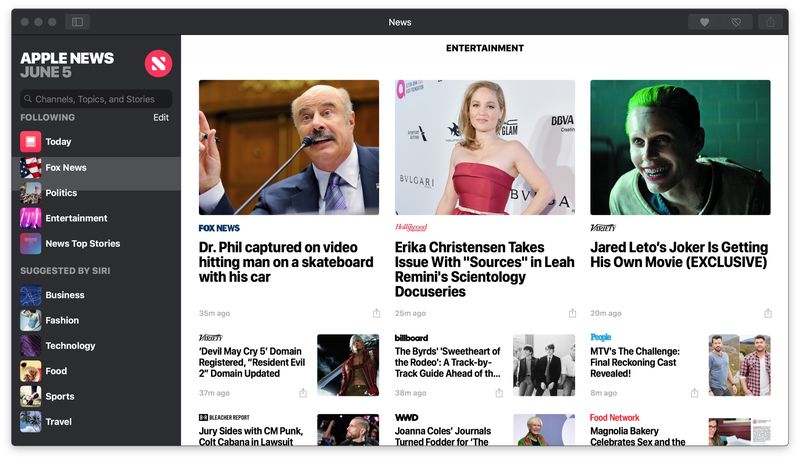Click the Food topic icon

31,371
